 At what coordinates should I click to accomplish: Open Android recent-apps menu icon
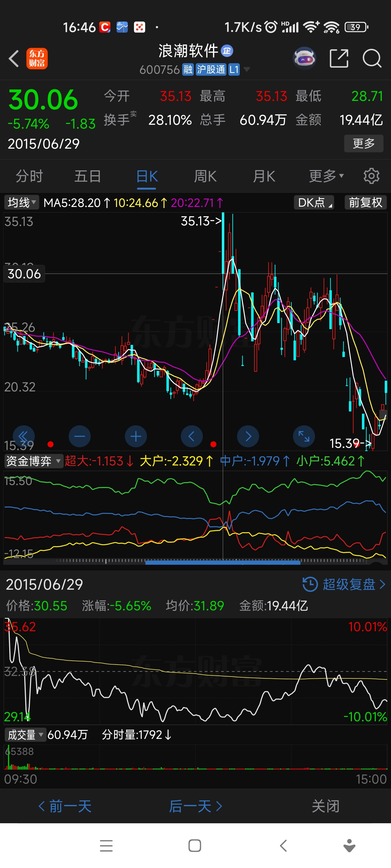point(106,846)
